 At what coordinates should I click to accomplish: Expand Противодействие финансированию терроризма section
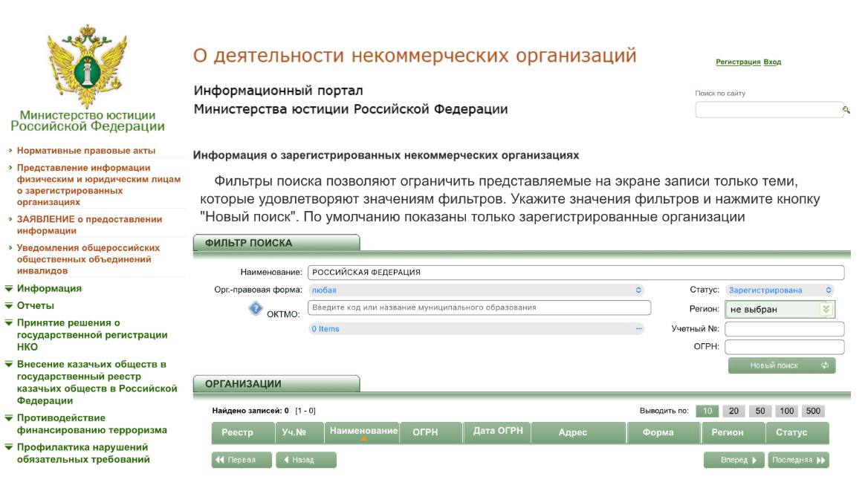pos(91,423)
